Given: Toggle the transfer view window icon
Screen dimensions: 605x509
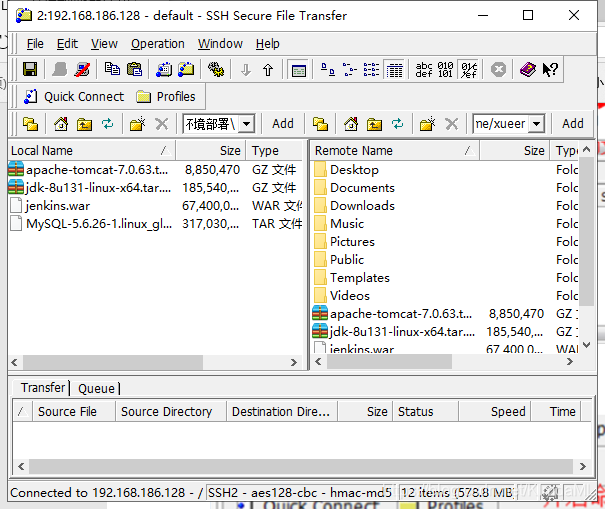Looking at the screenshot, I should coord(299,70).
